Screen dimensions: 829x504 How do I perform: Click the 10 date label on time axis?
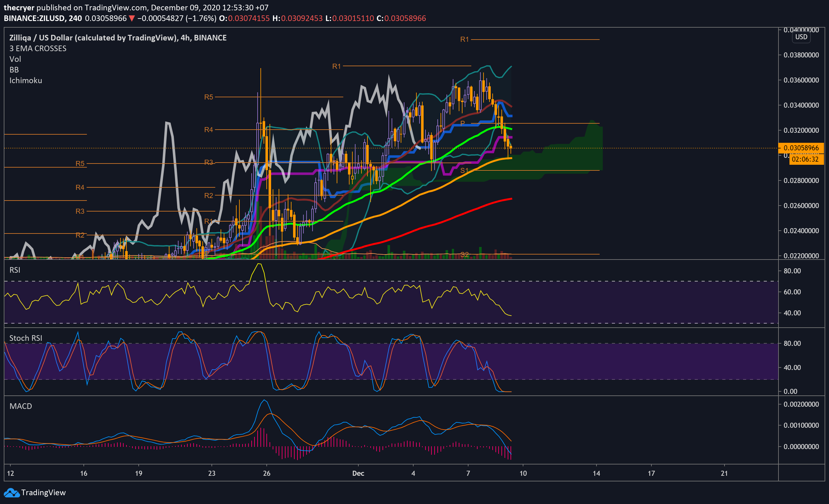[x=523, y=473]
